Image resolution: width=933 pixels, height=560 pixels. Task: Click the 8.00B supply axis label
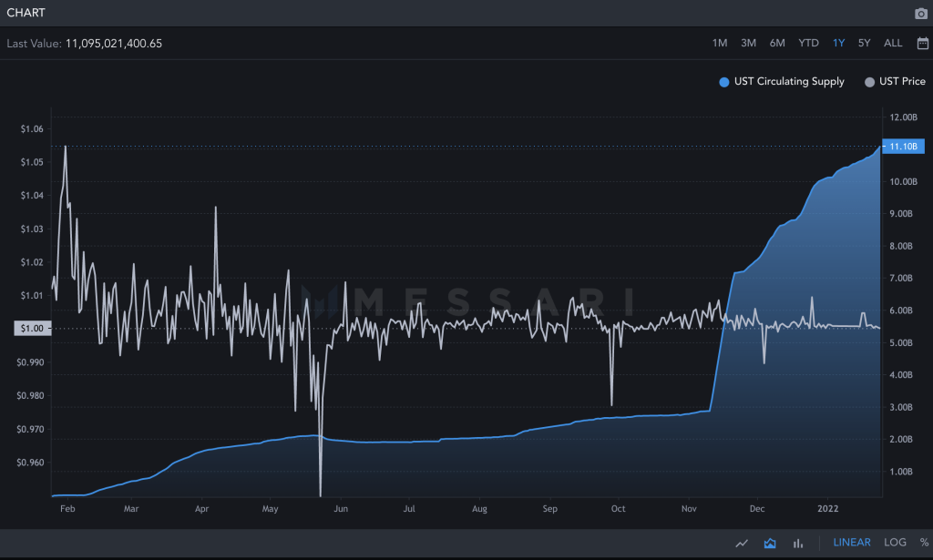tap(901, 246)
